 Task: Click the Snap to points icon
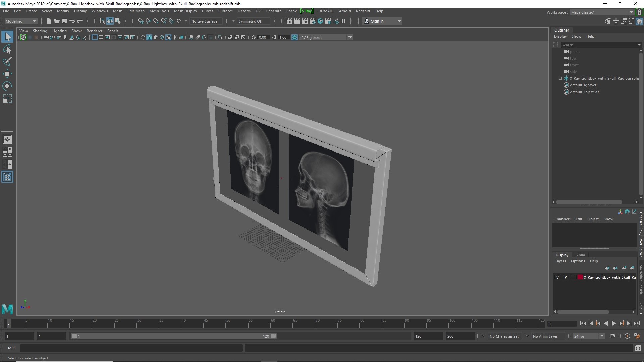point(156,21)
